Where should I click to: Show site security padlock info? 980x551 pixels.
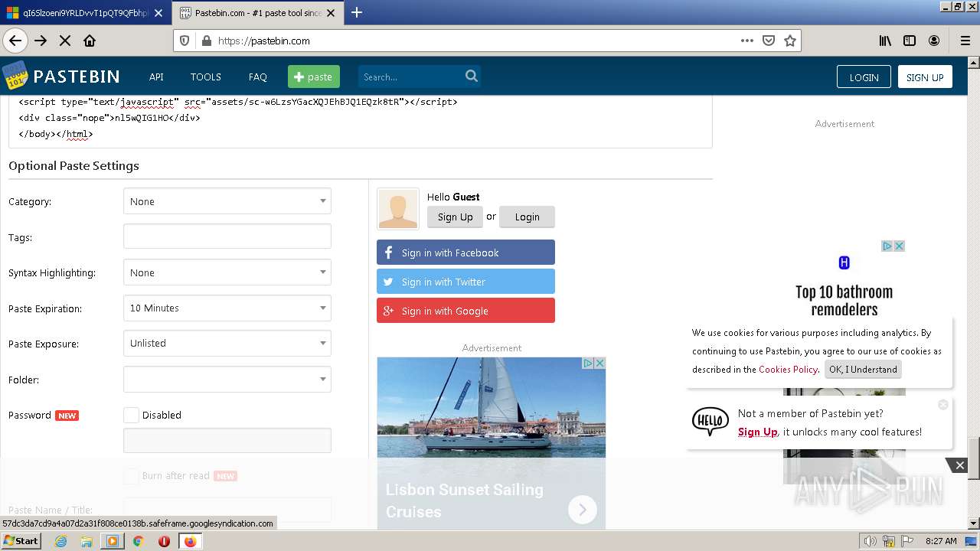(x=206, y=41)
